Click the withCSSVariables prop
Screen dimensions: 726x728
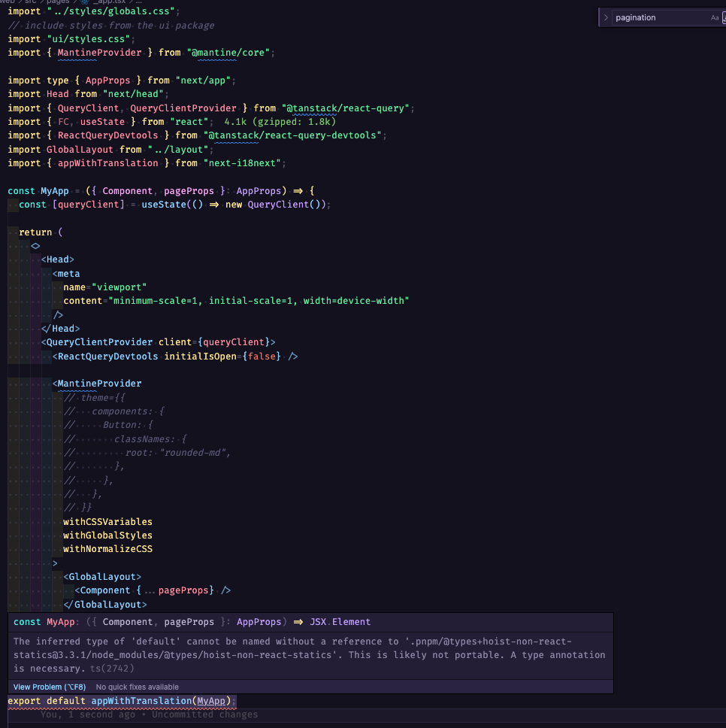[x=107, y=521]
